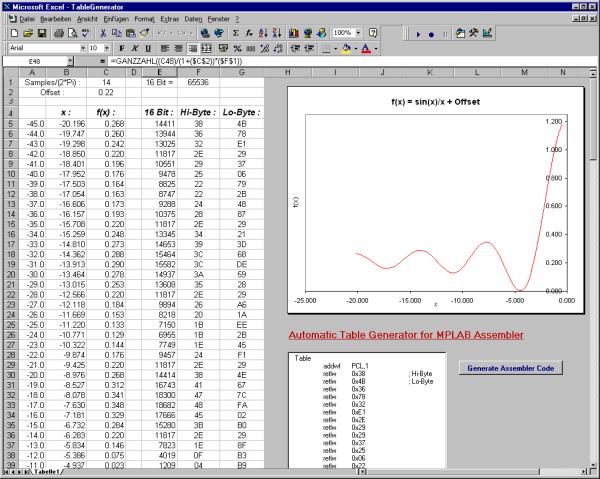Click the record macro dot icon

tap(431, 33)
